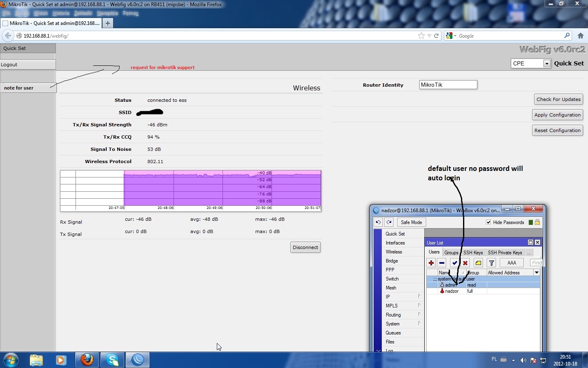Open the URL history dropdown arrow
588x368 pixels.
tap(429, 36)
